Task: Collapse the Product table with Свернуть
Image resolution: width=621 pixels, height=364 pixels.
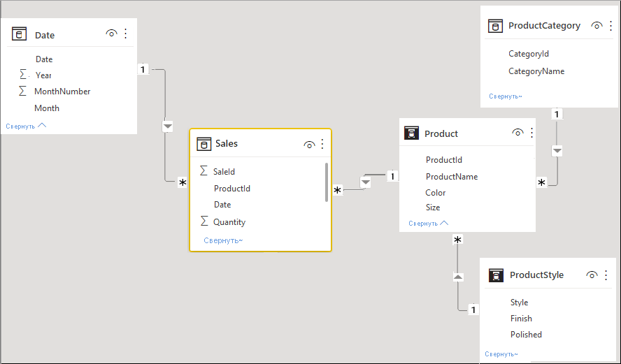Action: [429, 224]
